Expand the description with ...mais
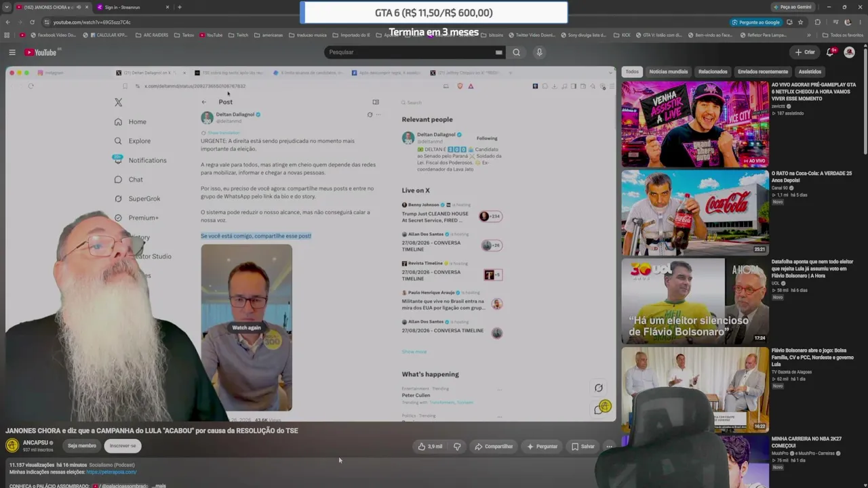 click(x=159, y=485)
